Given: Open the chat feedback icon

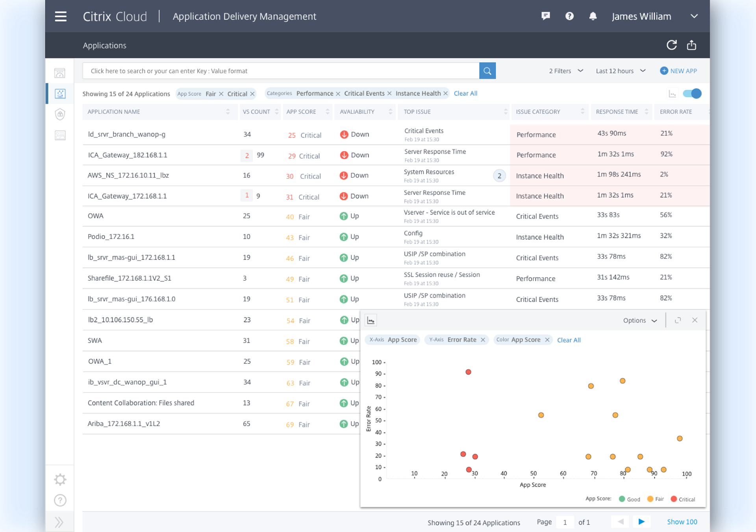Looking at the screenshot, I should pyautogui.click(x=545, y=16).
